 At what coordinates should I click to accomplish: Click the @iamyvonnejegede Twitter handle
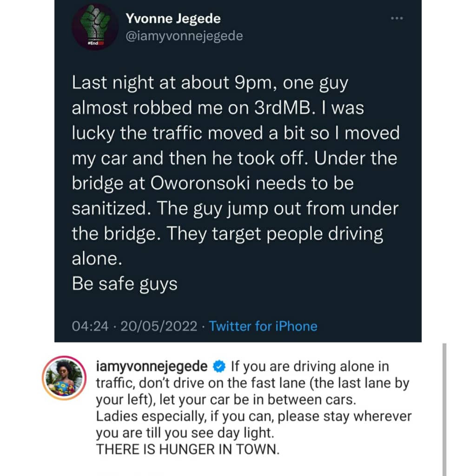click(x=185, y=35)
